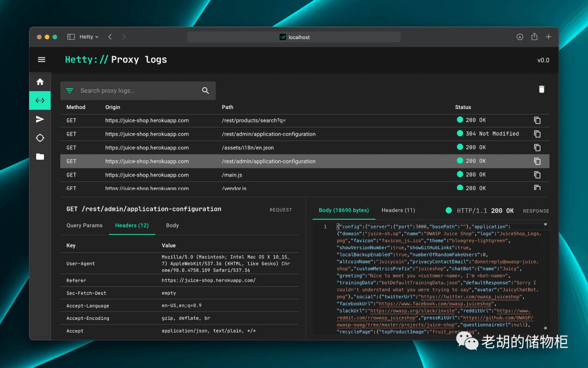Click the search magnifier icon
The height and width of the screenshot is (368, 588).
tap(205, 91)
